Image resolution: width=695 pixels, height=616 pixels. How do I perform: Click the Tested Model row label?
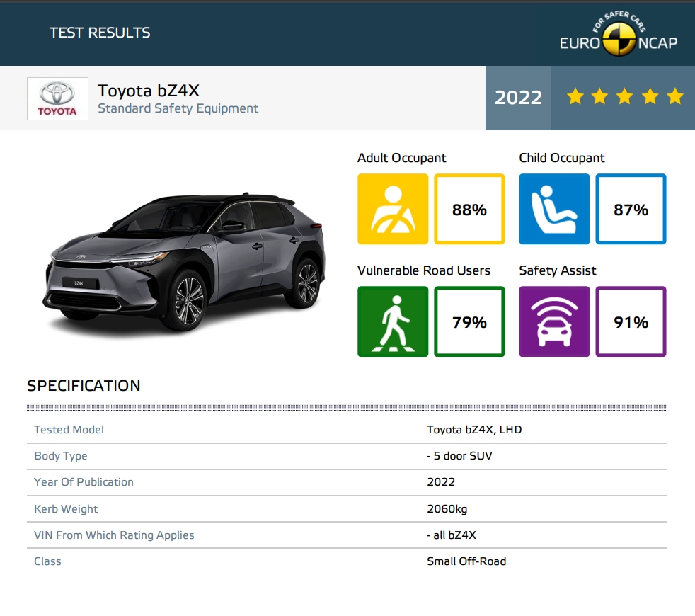point(69,430)
